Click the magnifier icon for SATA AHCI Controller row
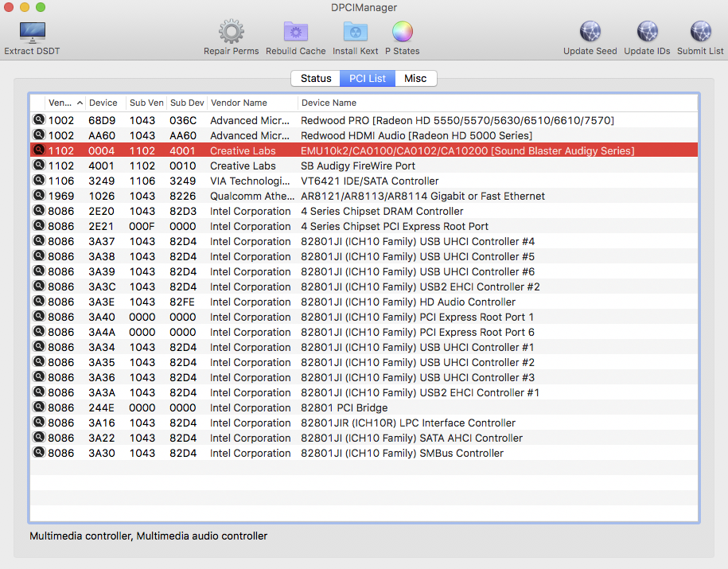The width and height of the screenshot is (728, 569). pyautogui.click(x=39, y=437)
